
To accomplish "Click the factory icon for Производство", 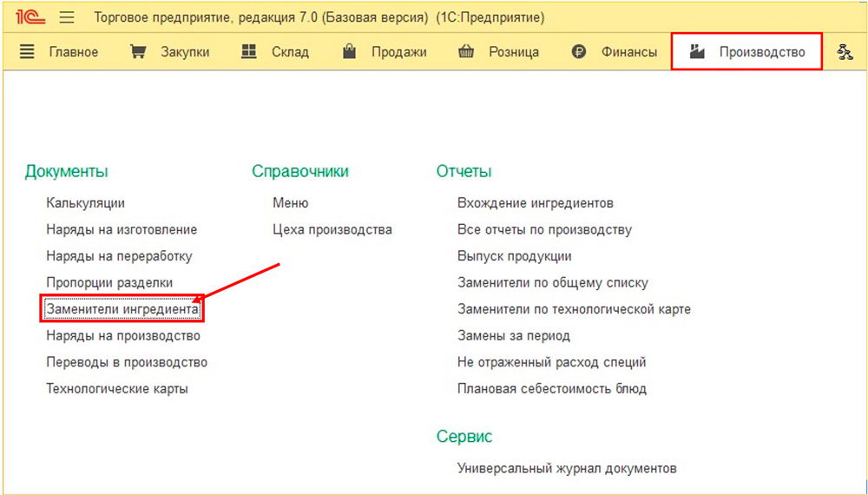I will [x=697, y=52].
